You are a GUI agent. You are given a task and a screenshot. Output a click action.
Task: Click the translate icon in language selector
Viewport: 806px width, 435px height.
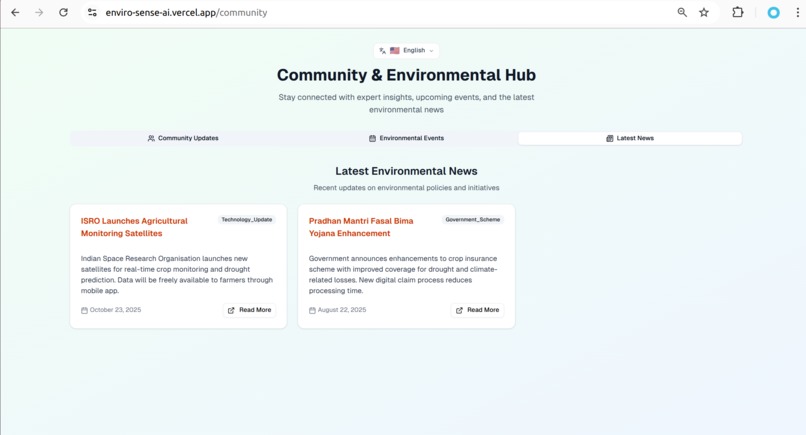(x=382, y=50)
